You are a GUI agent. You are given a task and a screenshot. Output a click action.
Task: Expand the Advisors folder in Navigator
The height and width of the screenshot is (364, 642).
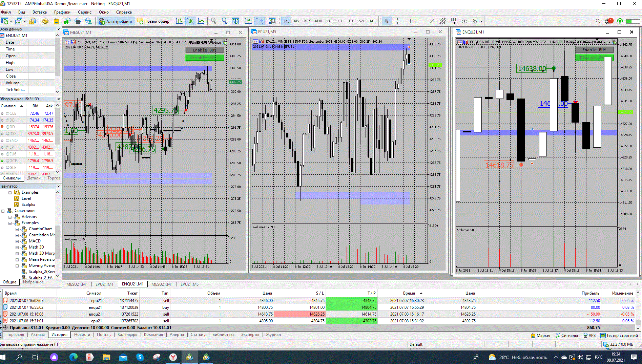point(10,217)
